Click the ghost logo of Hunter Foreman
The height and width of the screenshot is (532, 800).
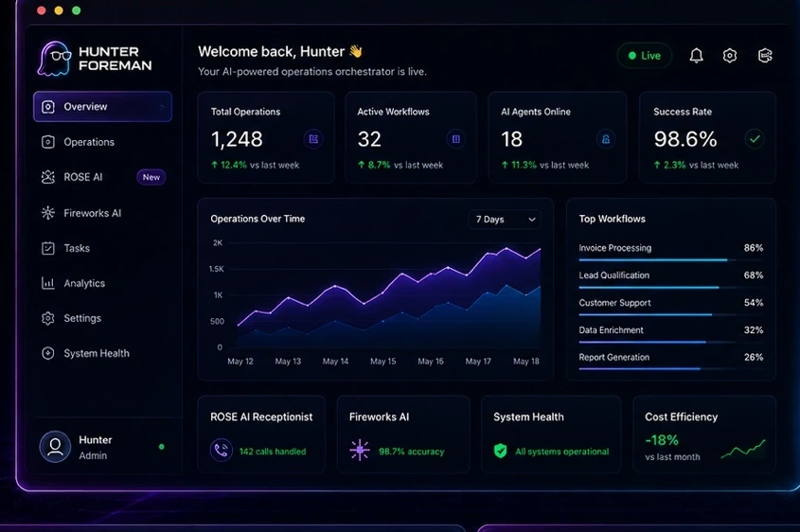[54, 59]
